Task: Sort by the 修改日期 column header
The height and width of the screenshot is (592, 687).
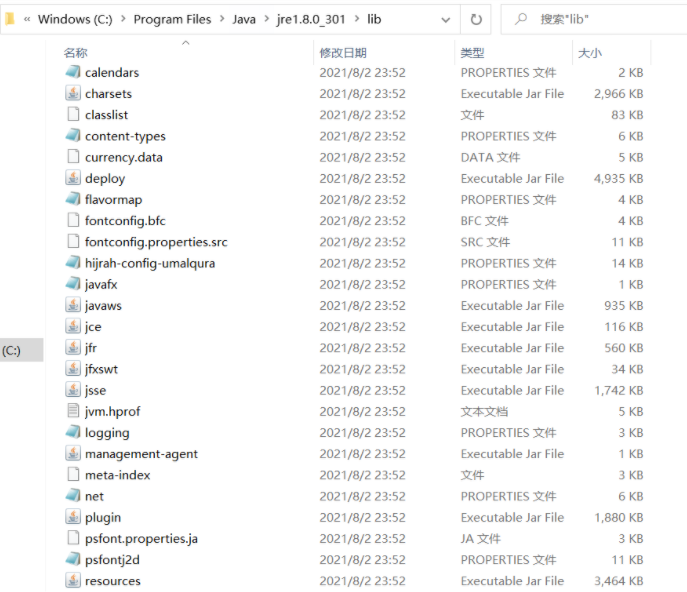Action: tap(343, 53)
